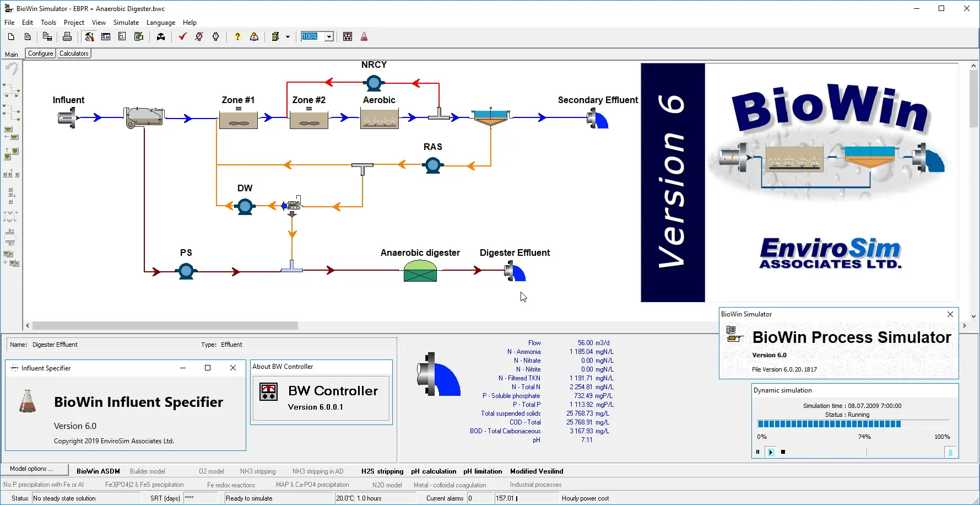
Task: Open the Influent Specifier flask toolbar icon
Action: click(364, 36)
